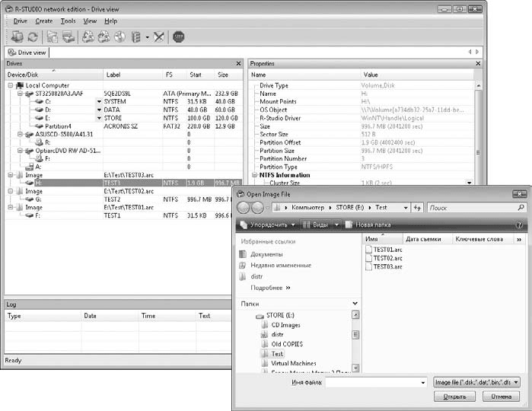Viewport: 532px width, 411px height.
Task: Open the Create menu
Action: pos(44,21)
